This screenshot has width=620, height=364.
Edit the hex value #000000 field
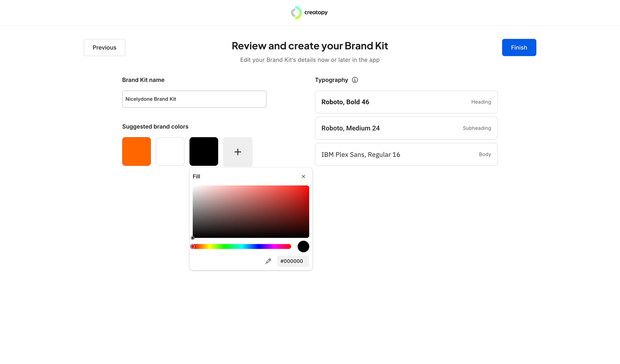click(x=293, y=261)
